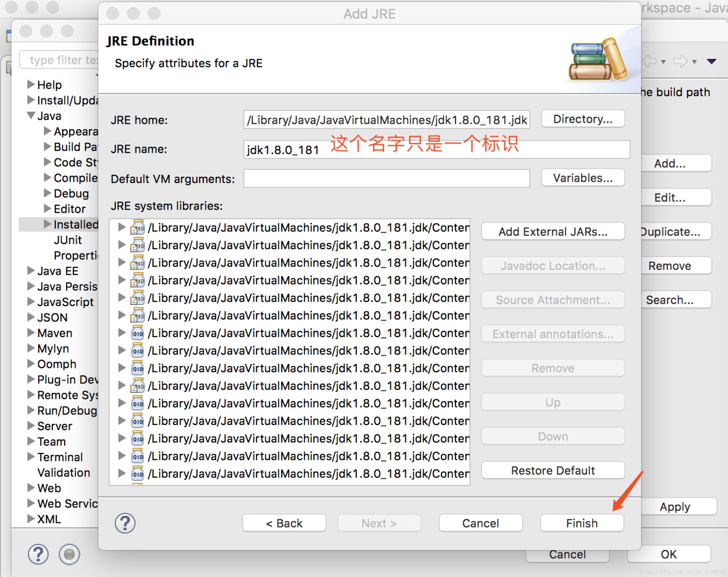728x577 pixels.
Task: Click the record preferences round icon
Action: (x=69, y=554)
